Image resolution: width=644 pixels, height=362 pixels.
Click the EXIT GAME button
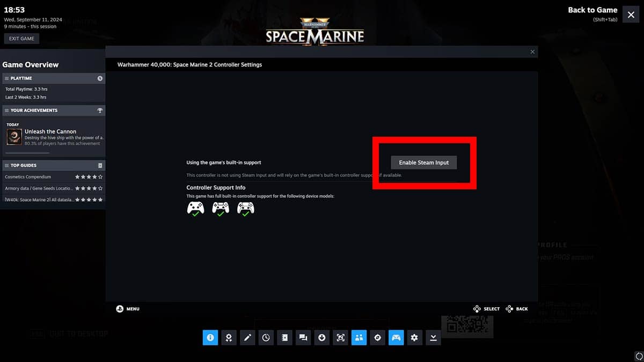click(21, 38)
